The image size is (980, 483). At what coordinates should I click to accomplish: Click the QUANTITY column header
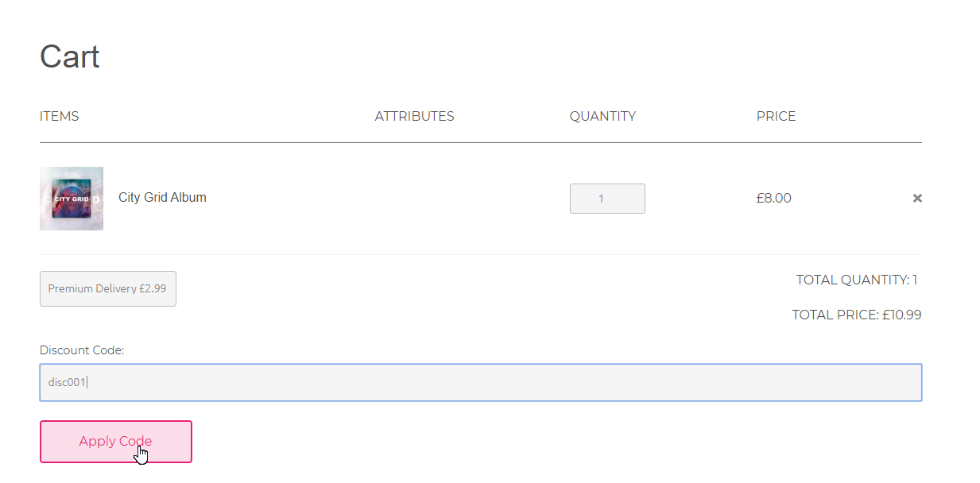tap(602, 116)
